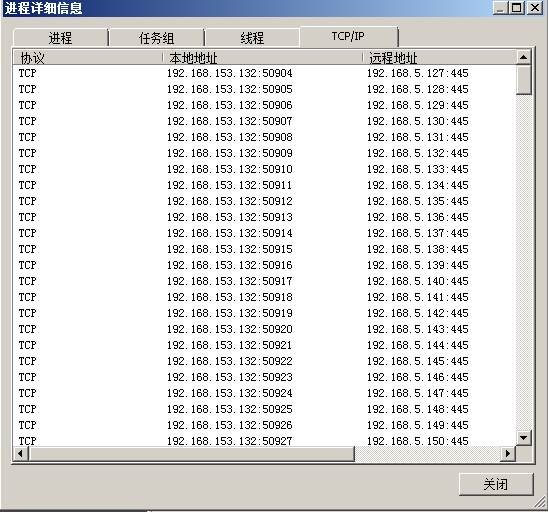Click remote address 192.168.5.136:445
The height and width of the screenshot is (512, 548).
coord(418,217)
